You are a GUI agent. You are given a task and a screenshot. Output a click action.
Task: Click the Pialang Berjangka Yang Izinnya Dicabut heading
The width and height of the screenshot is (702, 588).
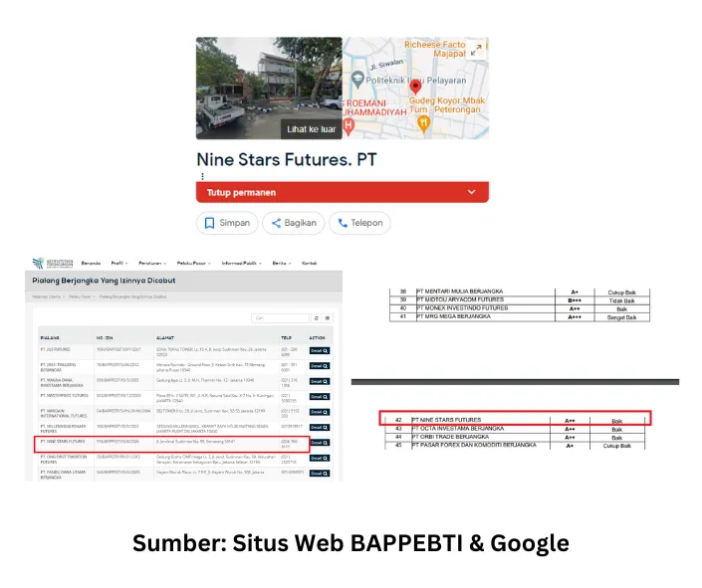(x=104, y=281)
